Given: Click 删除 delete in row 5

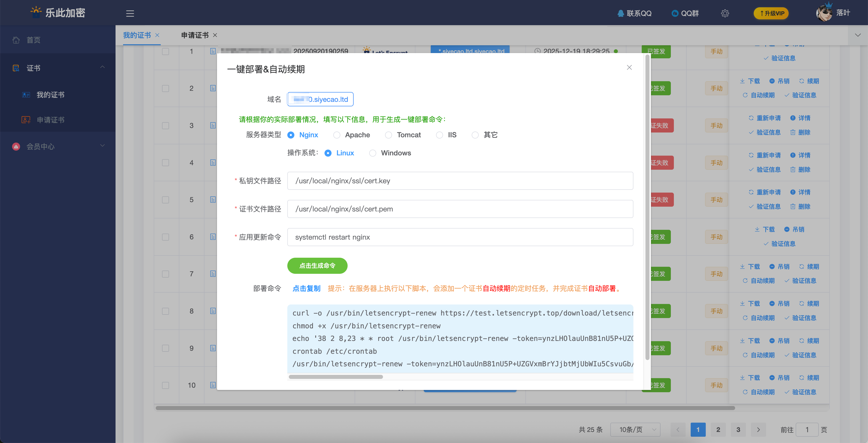Looking at the screenshot, I should coord(800,206).
